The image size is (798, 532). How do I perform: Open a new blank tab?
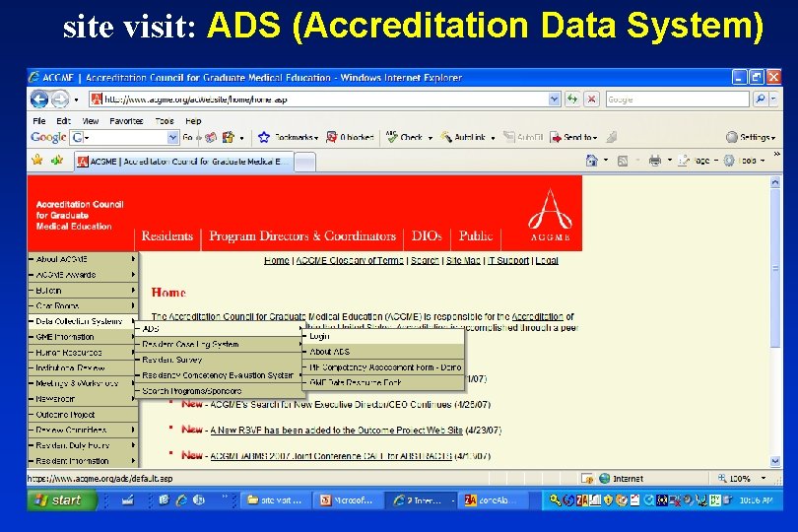304,163
